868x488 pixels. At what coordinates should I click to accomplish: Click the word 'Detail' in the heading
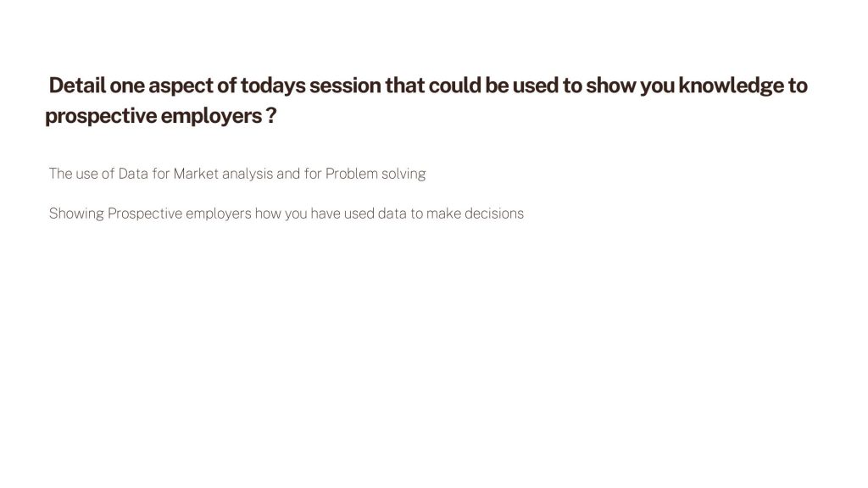tap(77, 86)
